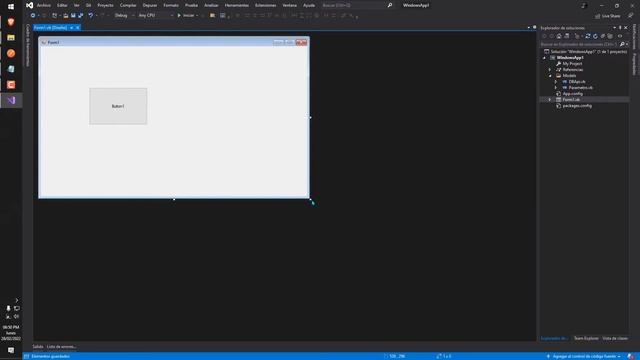Image resolution: width=640 pixels, height=360 pixels.
Task: Expand the DBApi.vb node
Action: (556, 82)
